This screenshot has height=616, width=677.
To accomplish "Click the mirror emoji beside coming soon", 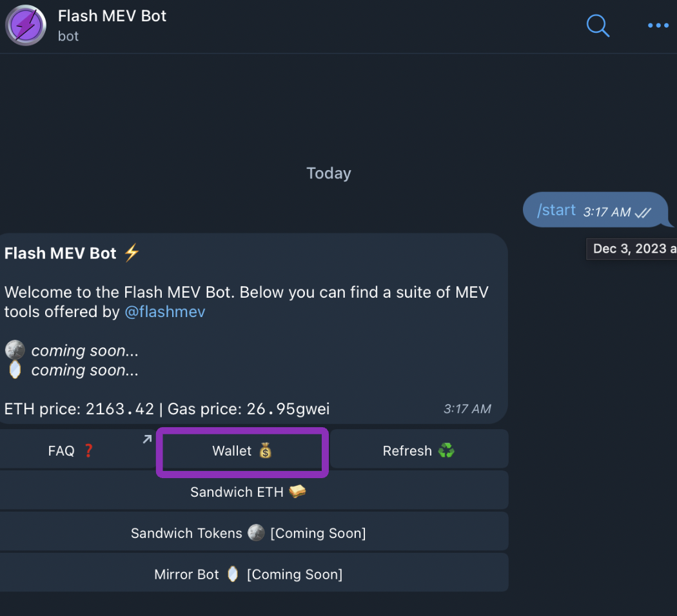I will [14, 370].
